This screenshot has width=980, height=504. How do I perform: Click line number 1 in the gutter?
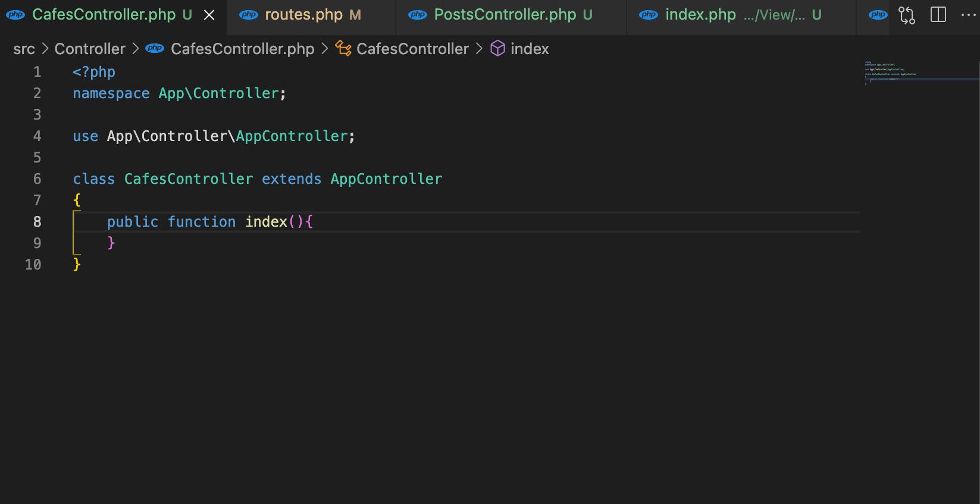pyautogui.click(x=37, y=72)
